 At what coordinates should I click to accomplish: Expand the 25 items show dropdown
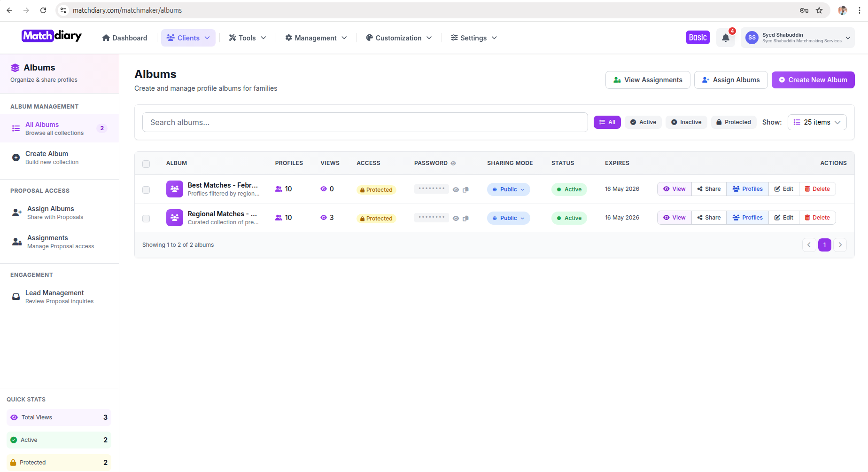(x=817, y=122)
